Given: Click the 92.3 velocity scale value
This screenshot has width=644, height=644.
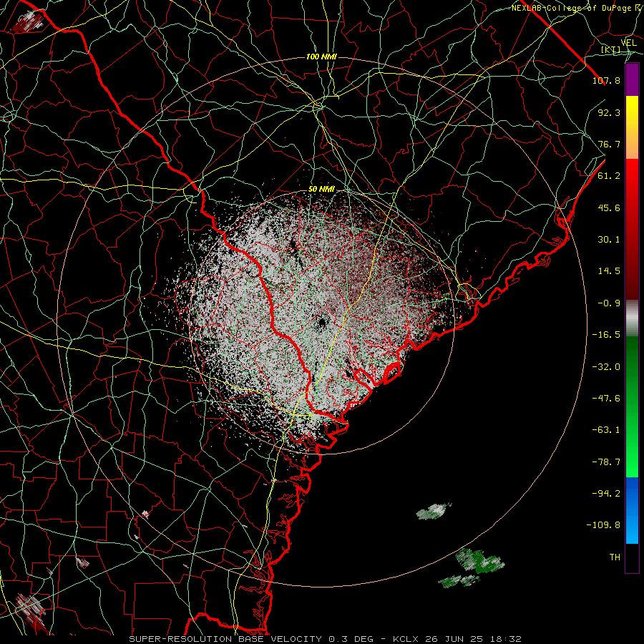Looking at the screenshot, I should [x=609, y=112].
